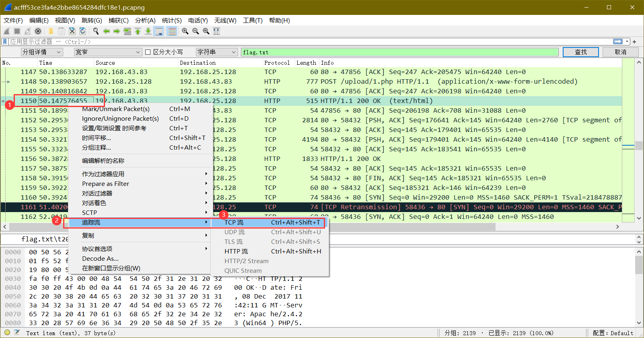Open the 分组详情 search scope dropdown
This screenshot has height=338, width=644.
click(x=42, y=52)
